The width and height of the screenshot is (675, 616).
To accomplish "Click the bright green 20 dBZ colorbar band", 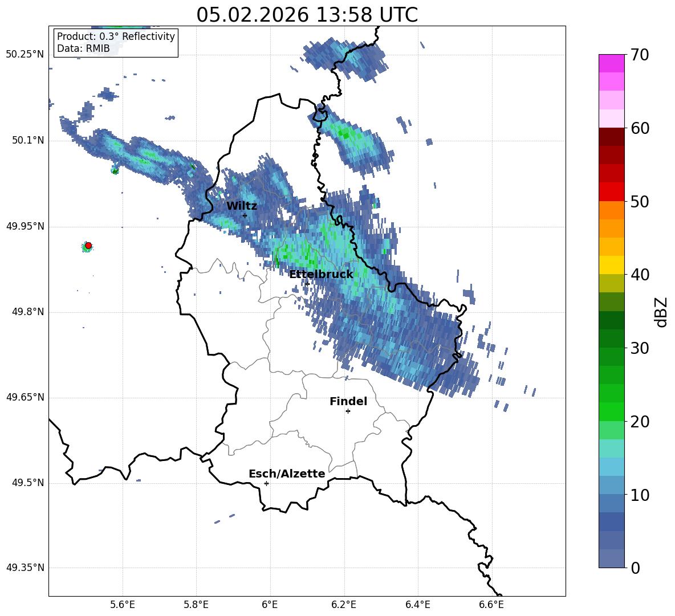I will (611, 411).
